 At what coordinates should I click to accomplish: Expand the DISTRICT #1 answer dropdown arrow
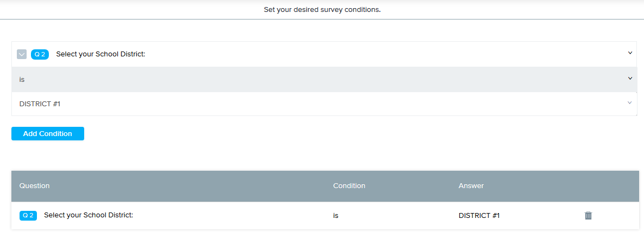tap(630, 103)
